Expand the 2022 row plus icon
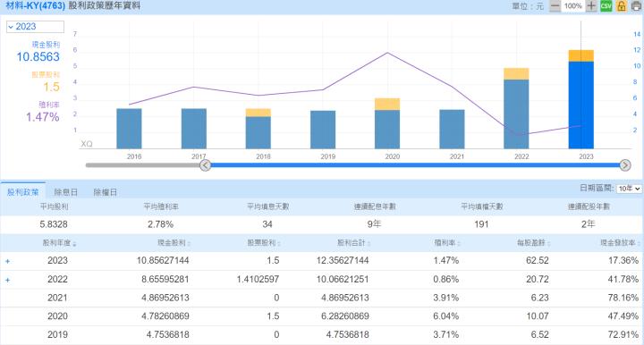 7,280
